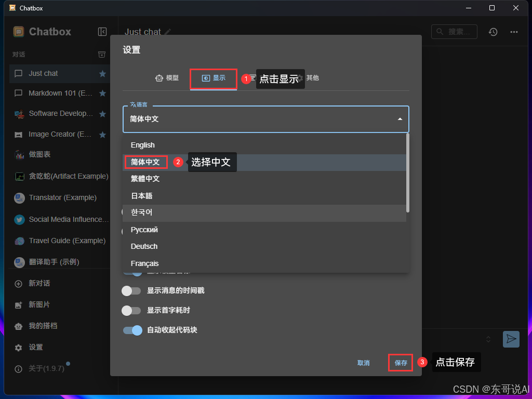Click 新对话 in the sidebar
Image resolution: width=532 pixels, height=399 pixels.
(39, 283)
